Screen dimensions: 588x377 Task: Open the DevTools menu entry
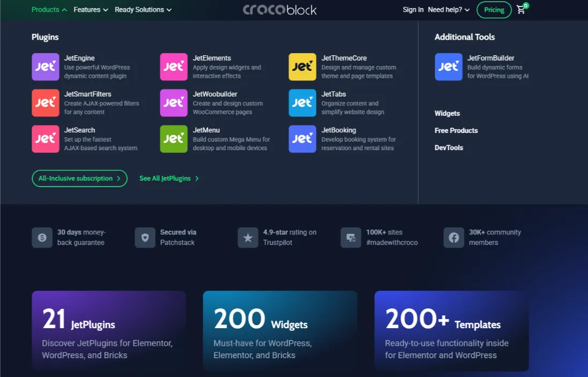(449, 148)
